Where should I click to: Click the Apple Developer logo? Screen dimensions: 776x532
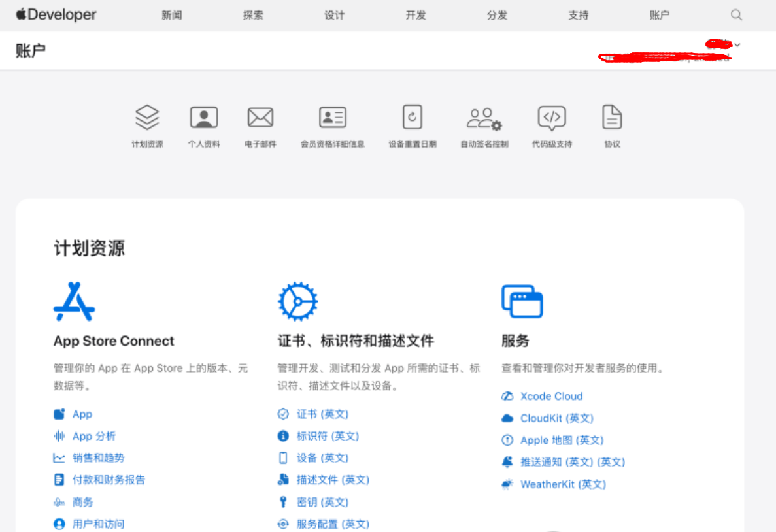tap(56, 15)
